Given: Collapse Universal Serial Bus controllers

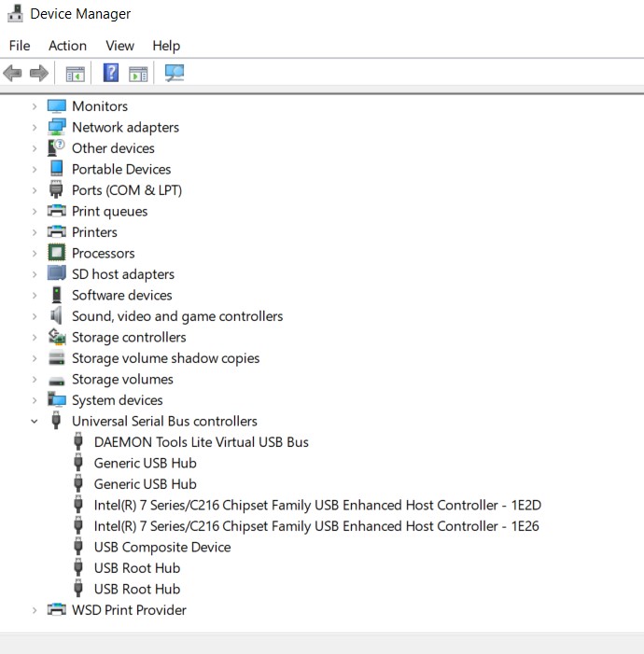Looking at the screenshot, I should (35, 422).
